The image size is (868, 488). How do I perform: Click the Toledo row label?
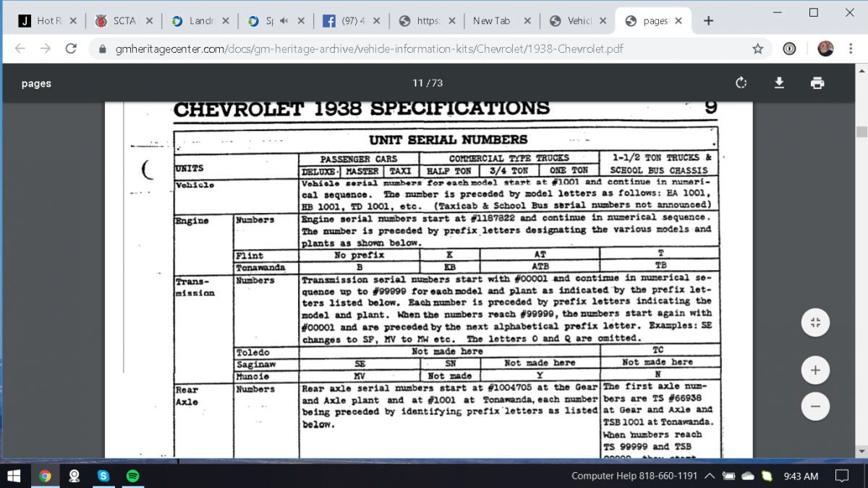pos(252,352)
